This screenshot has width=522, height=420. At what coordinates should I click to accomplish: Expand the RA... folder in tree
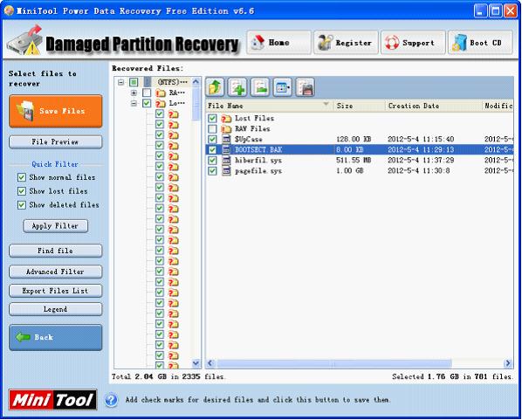click(x=134, y=93)
